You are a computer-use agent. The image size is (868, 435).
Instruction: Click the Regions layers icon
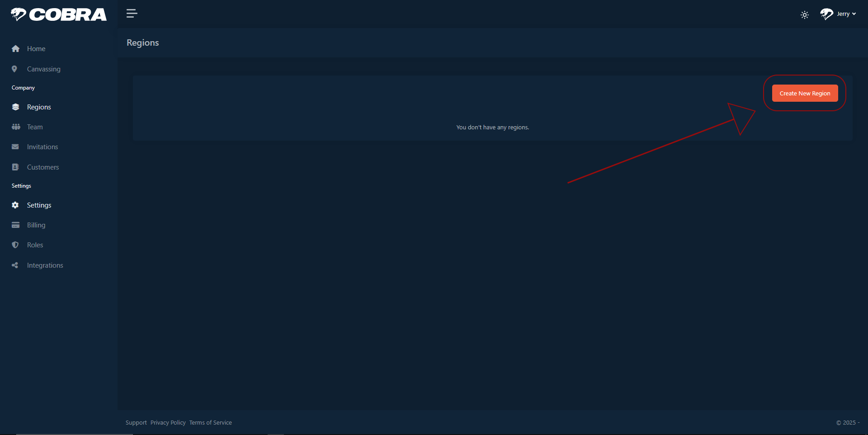click(15, 107)
